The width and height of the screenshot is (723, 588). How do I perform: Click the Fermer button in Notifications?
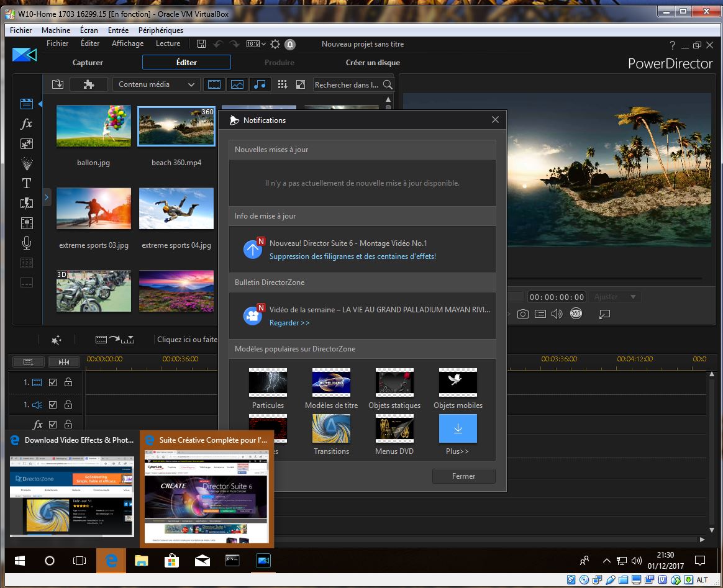463,476
